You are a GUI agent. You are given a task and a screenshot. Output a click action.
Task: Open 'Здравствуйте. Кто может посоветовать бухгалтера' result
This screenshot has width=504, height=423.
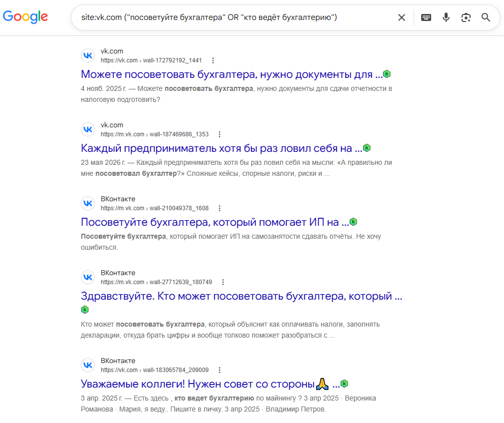[x=242, y=296]
